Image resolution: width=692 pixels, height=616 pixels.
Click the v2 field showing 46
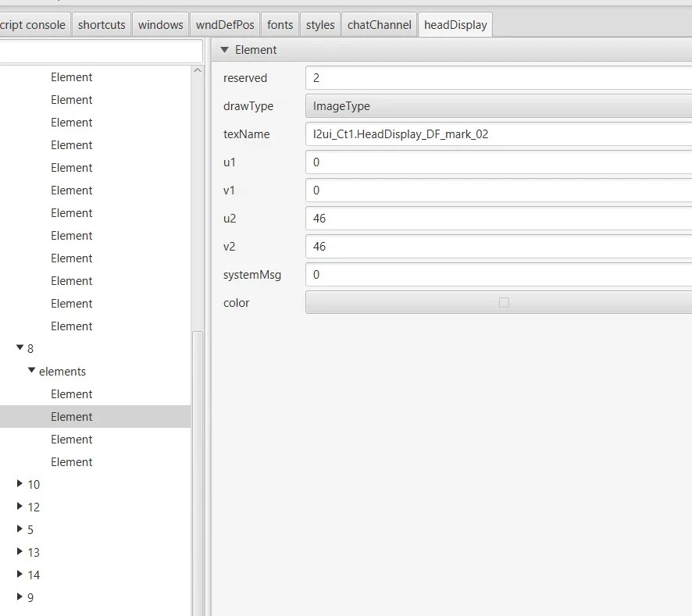click(499, 247)
